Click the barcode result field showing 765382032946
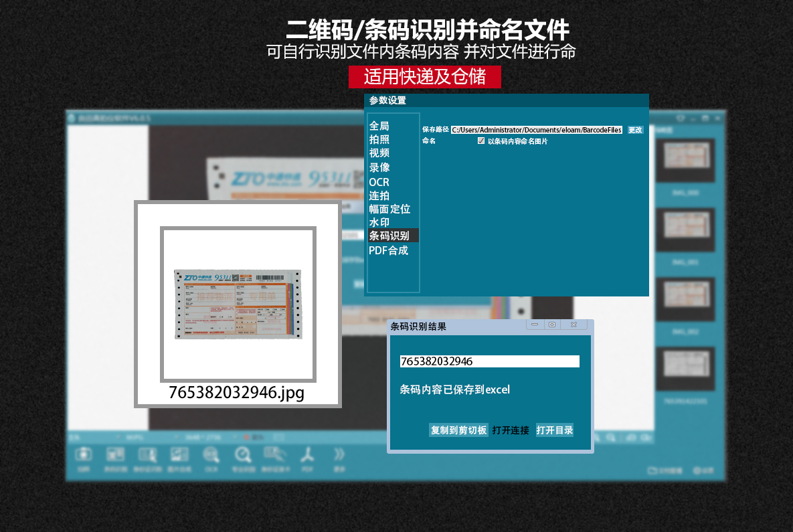The width and height of the screenshot is (793, 532). 489,361
